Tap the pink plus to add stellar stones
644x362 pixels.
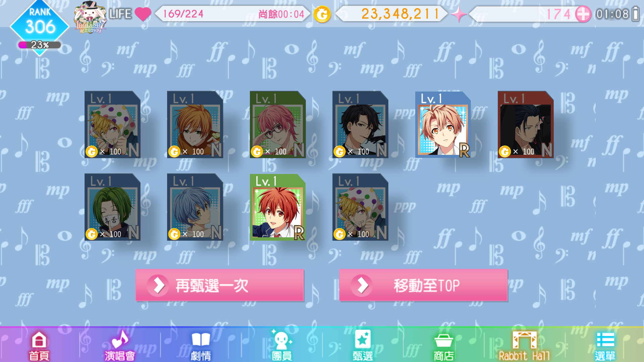583,14
